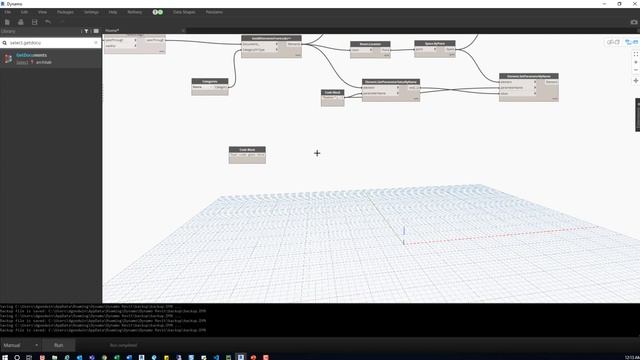Open the Data Shapes menu
This screenshot has height=360, width=640.
pyautogui.click(x=184, y=12)
